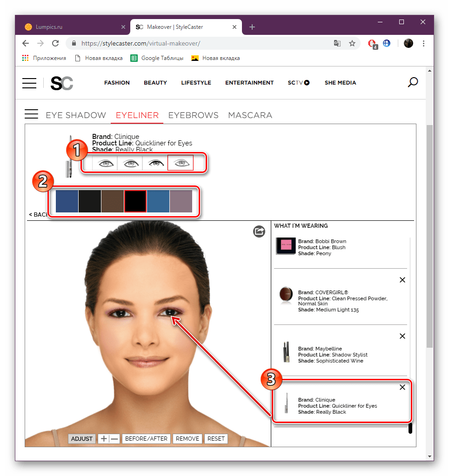Pick the medium blue eyeliner swatch
The width and height of the screenshot is (449, 476).
click(158, 201)
